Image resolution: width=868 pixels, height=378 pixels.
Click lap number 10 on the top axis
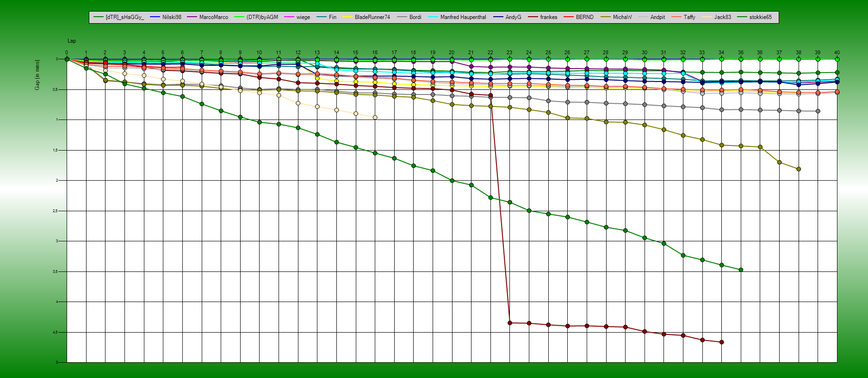point(259,52)
